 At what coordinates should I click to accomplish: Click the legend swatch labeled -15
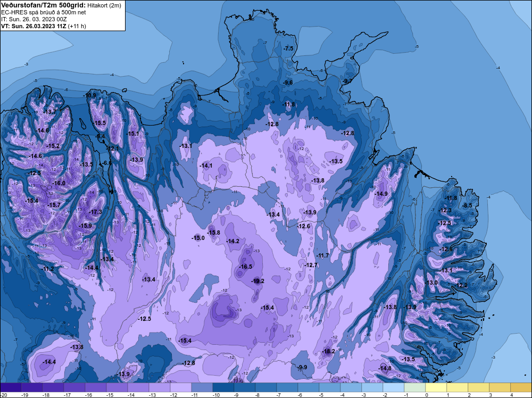point(117,387)
